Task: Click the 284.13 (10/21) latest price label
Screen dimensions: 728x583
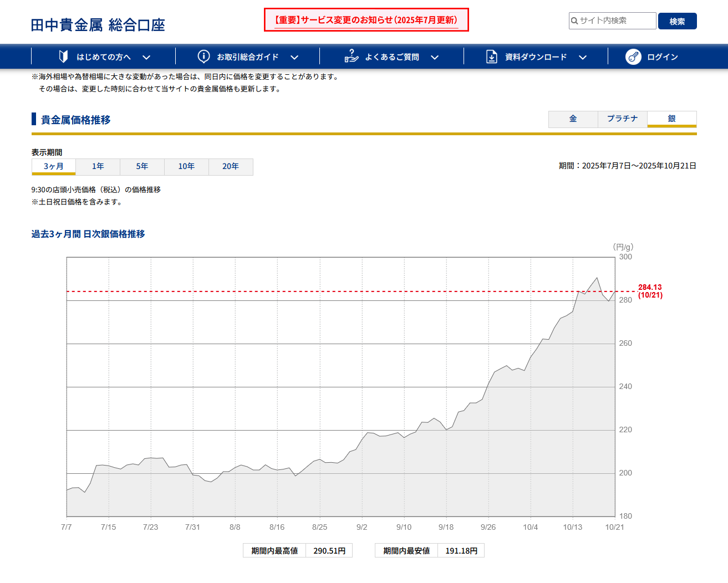Action: (650, 291)
